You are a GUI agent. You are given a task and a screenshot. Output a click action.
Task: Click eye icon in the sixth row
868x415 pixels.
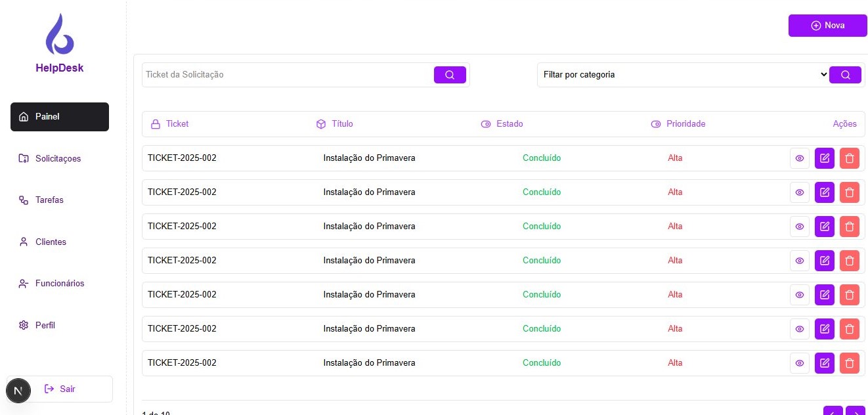(x=799, y=329)
